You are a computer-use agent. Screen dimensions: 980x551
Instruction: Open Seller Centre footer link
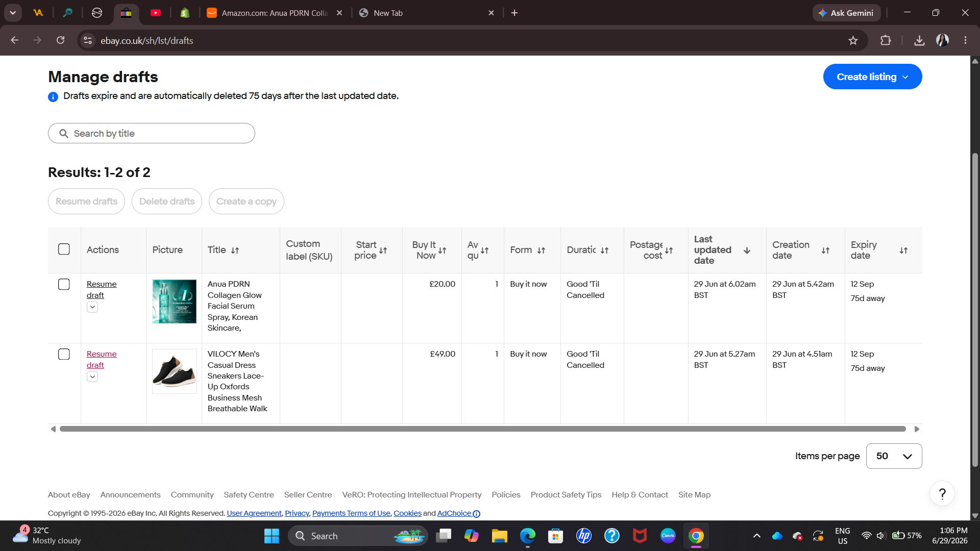[308, 495]
